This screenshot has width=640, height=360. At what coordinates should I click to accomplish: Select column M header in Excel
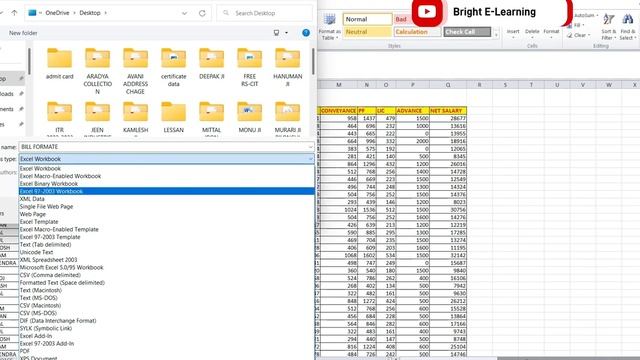coord(339,85)
